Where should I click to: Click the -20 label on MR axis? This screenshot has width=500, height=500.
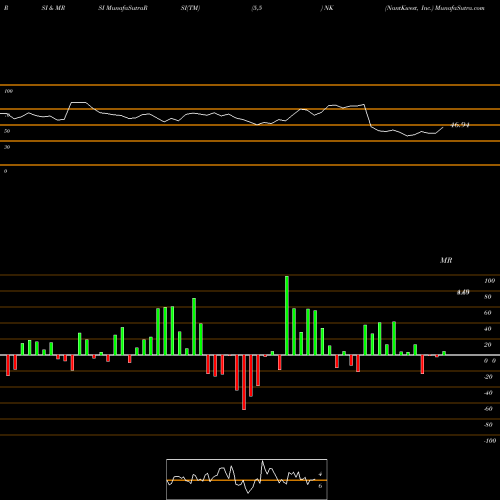pos(488,377)
